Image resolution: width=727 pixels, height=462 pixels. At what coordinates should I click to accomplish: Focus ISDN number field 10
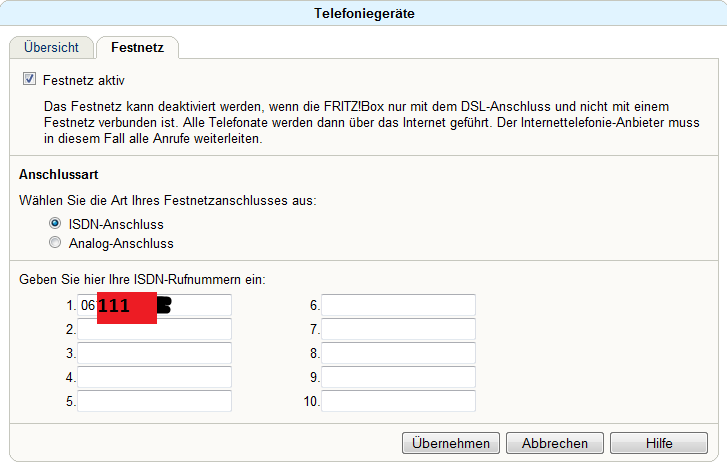coord(398,401)
